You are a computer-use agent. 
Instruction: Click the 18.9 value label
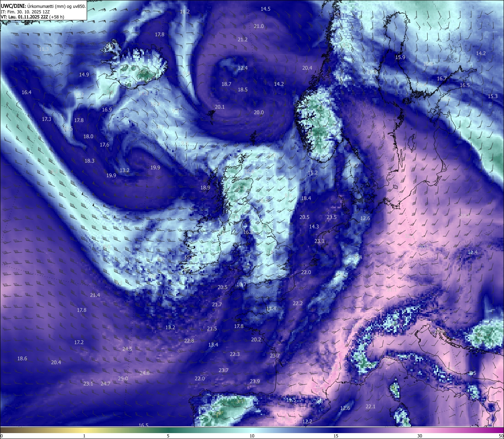pos(205,188)
